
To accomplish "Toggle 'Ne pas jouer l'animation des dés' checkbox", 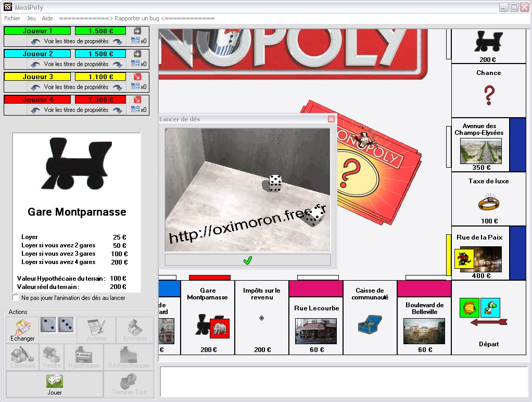I will click(x=15, y=298).
